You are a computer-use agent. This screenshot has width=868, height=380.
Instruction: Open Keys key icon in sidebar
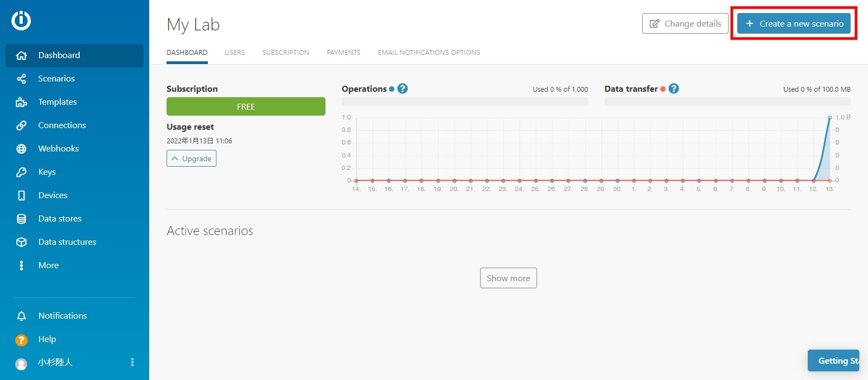tap(21, 172)
